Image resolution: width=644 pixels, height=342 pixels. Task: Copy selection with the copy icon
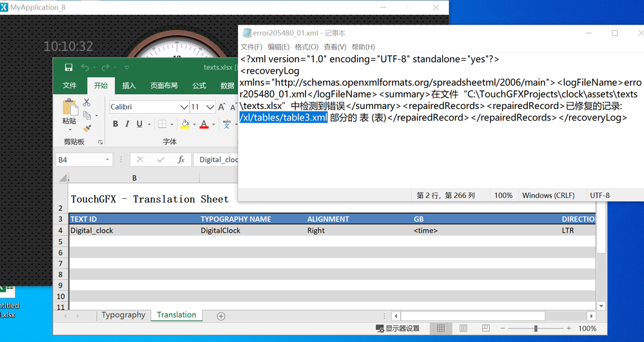tap(86, 115)
